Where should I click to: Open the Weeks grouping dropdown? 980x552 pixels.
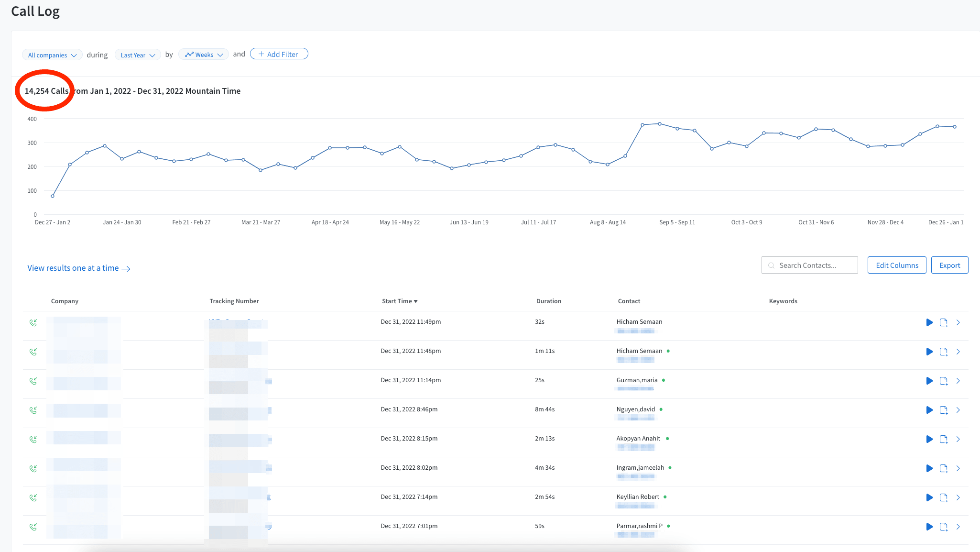[204, 55]
